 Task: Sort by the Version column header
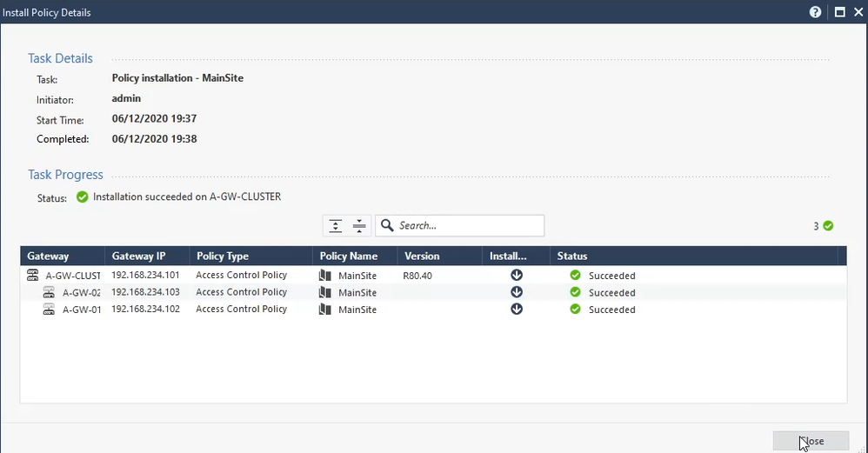pyautogui.click(x=422, y=256)
